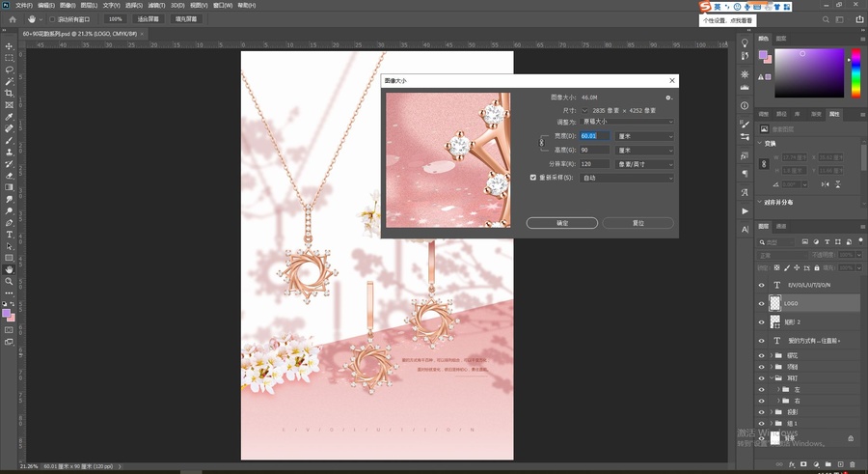The image size is (868, 474).
Task: Hide the LOGO layer
Action: [761, 303]
